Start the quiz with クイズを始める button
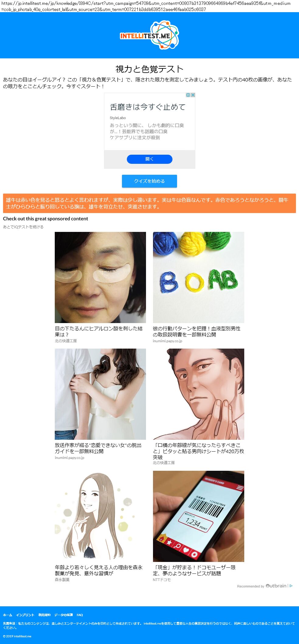 (x=149, y=181)
